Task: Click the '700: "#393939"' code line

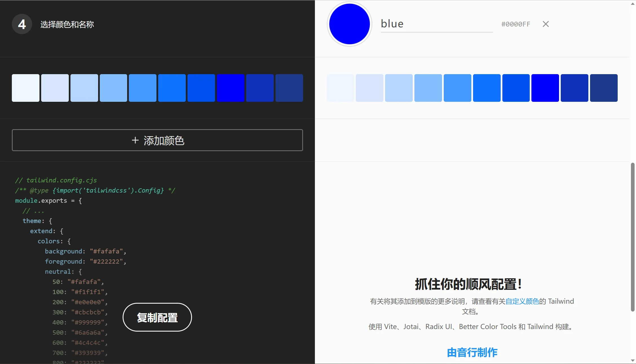Action: pos(80,353)
